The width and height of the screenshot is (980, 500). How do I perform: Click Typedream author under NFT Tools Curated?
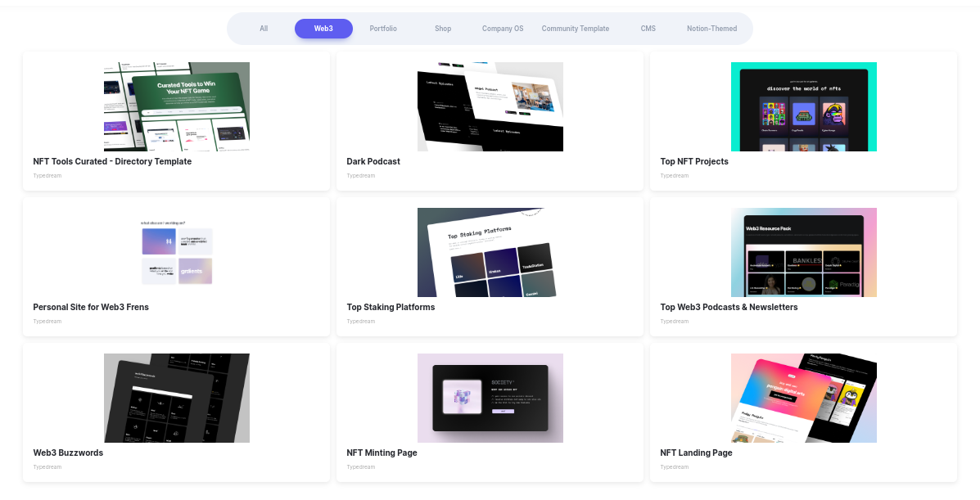point(47,176)
